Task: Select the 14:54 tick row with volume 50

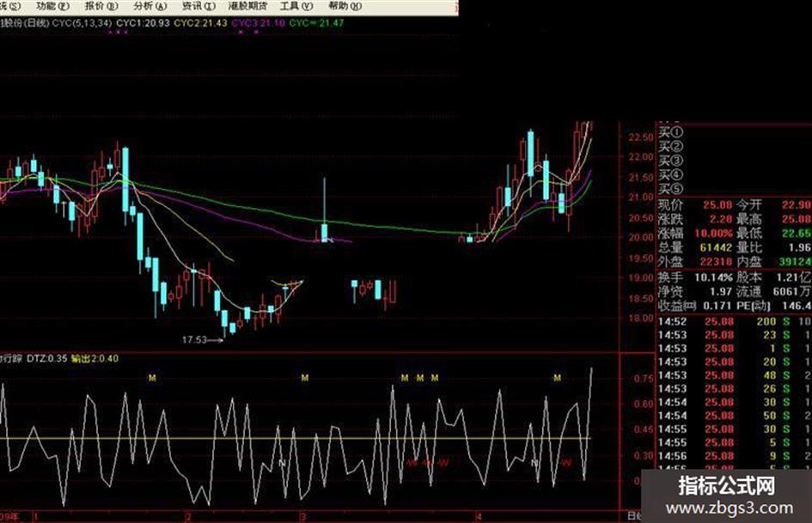Action: point(735,416)
